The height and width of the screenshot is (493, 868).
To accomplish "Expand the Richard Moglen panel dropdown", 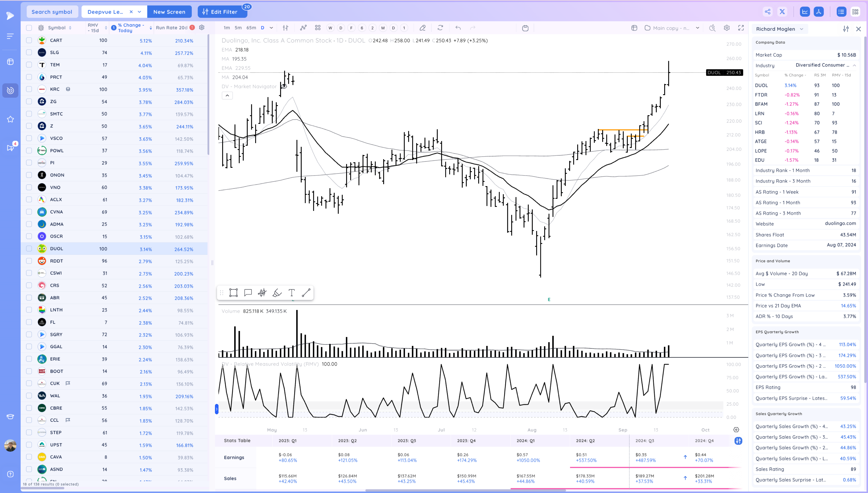I will 801,29.
